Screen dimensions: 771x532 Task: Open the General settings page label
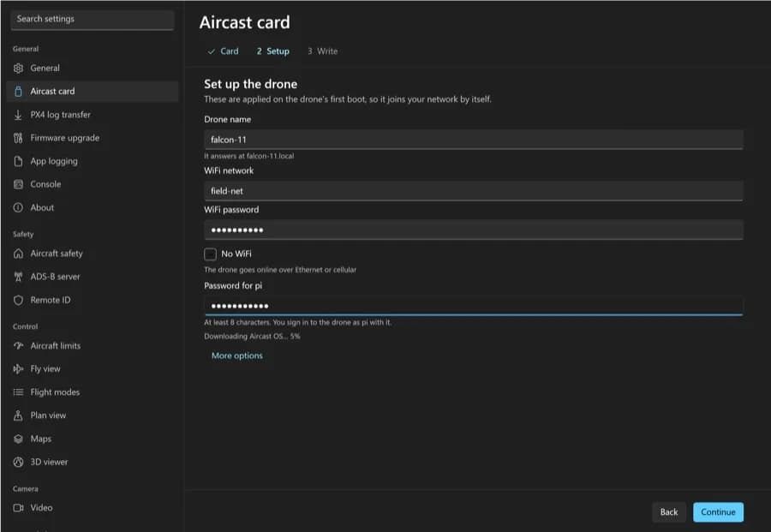click(45, 69)
